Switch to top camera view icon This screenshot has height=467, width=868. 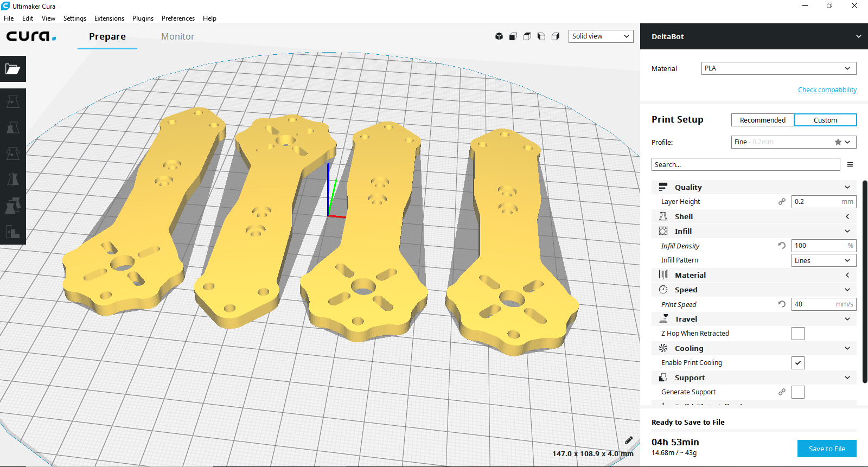527,36
